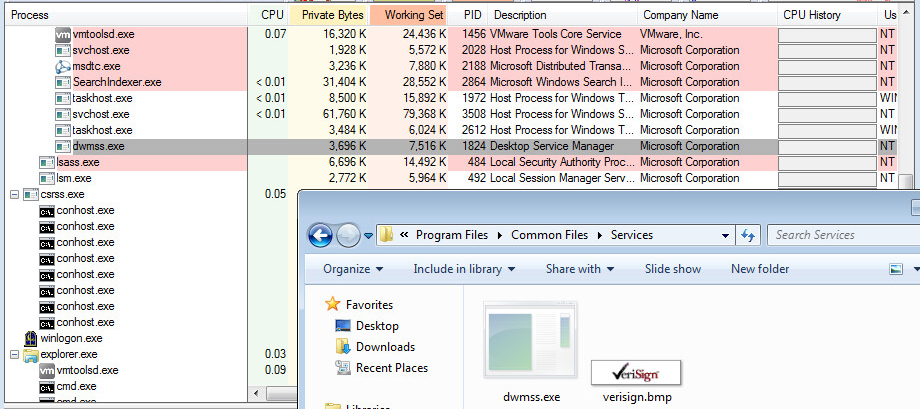Click the explorer.exe folder icon
Image resolution: width=920 pixels, height=409 pixels.
tap(31, 354)
